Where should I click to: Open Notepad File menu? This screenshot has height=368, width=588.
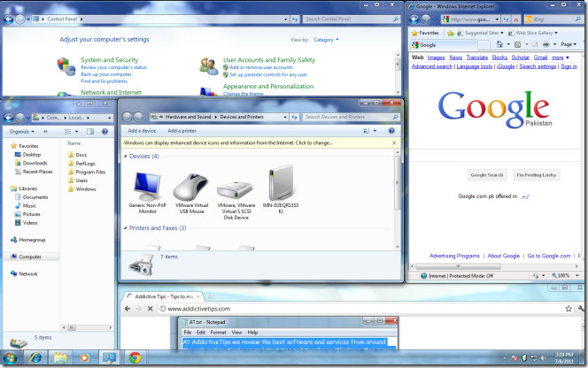188,333
